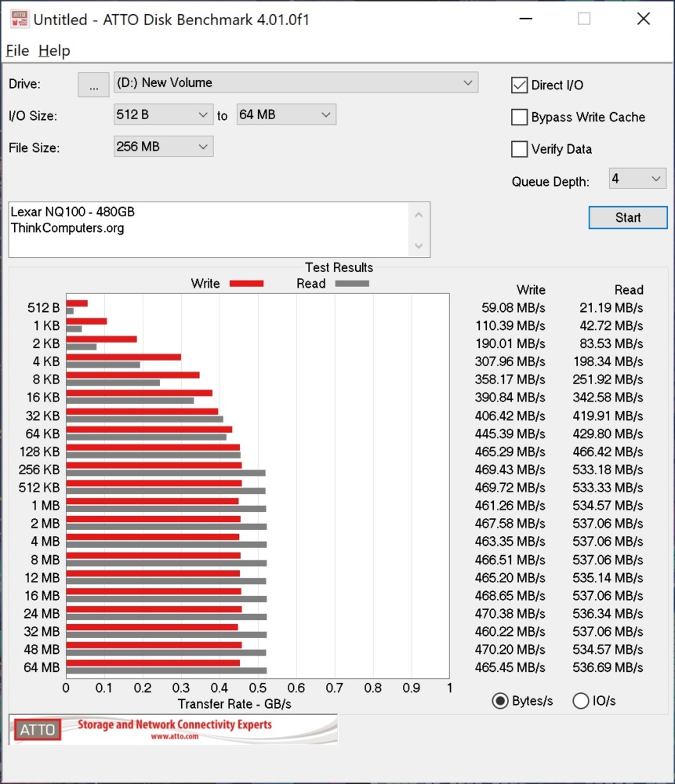Click the 4 KB row label in chart
Image resolution: width=675 pixels, height=784 pixels.
pos(46,361)
